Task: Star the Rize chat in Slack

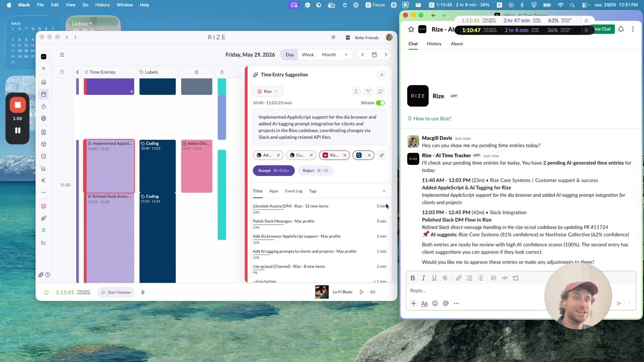Action: click(411, 29)
